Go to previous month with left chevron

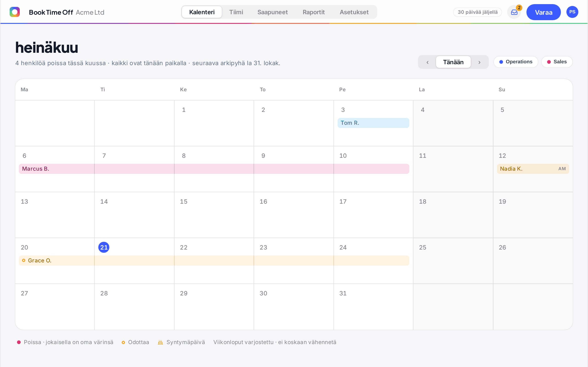[x=427, y=62]
